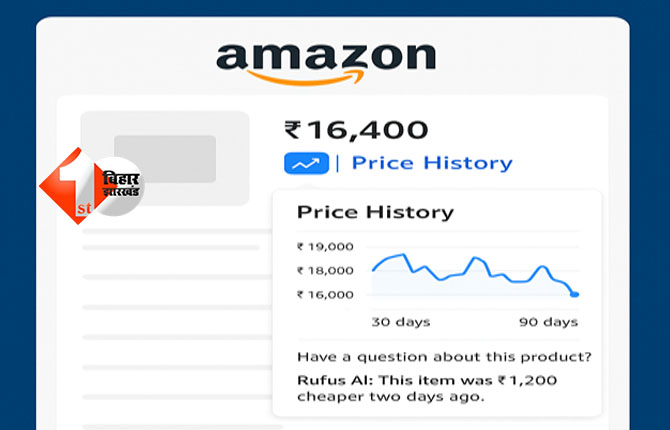670x430 pixels.
Task: Click the blue end-point dot on the chart
Action: 575,294
